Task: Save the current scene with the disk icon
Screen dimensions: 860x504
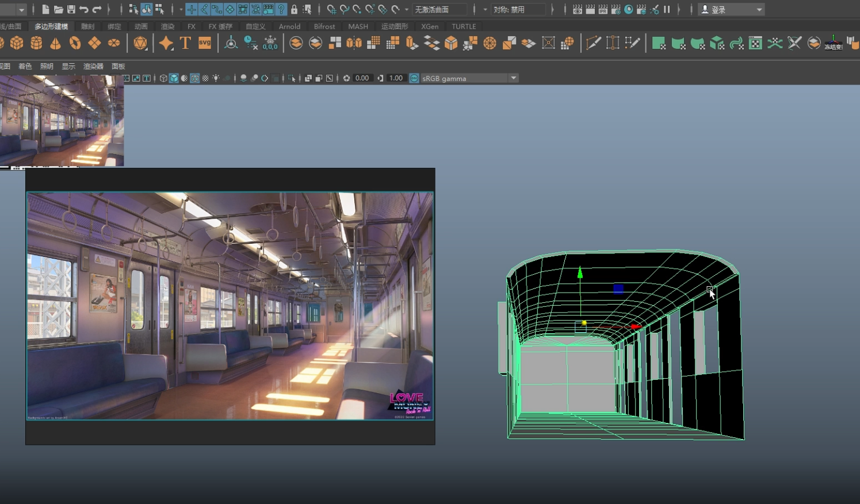Action: [x=71, y=9]
